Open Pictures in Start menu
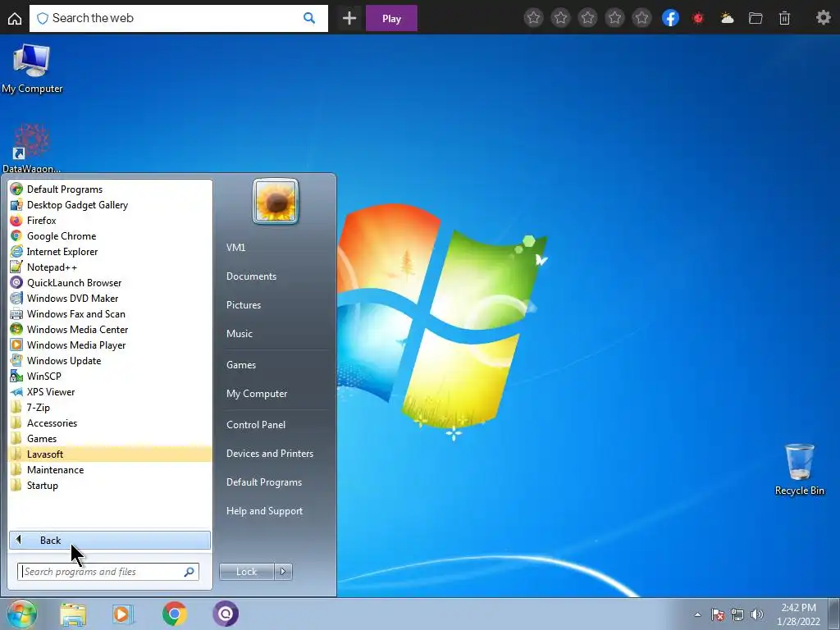Viewport: 840px width, 630px height. [x=243, y=305]
